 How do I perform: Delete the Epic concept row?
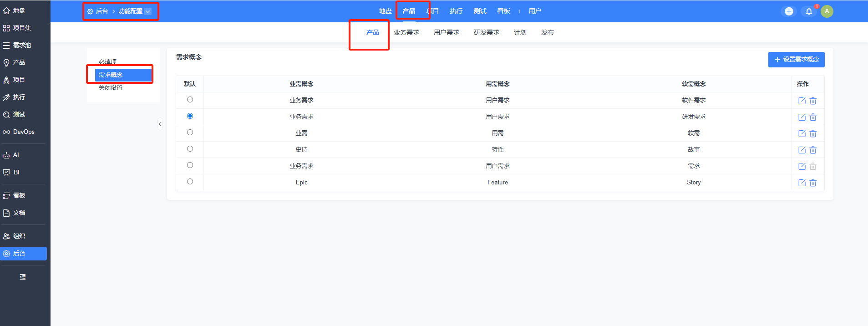813,183
